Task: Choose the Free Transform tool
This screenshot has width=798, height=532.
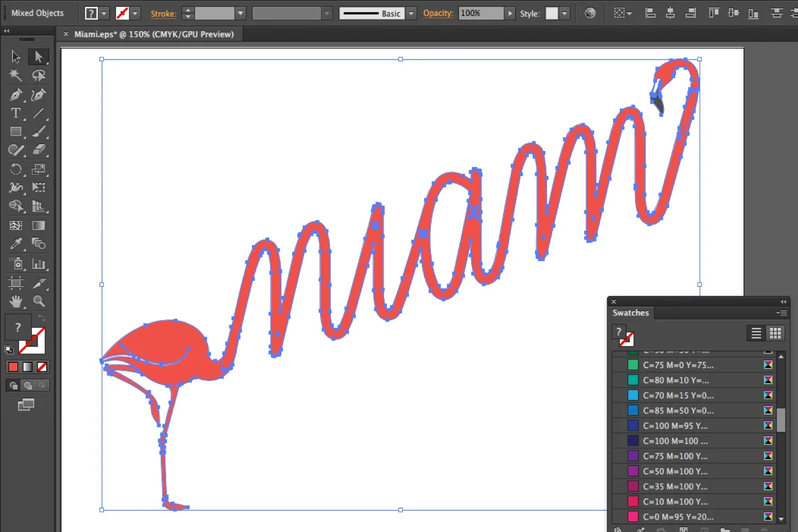Action: (x=38, y=187)
